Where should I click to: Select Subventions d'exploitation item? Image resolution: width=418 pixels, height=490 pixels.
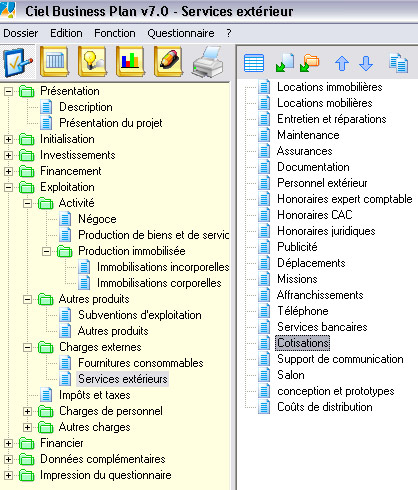pyautogui.click(x=140, y=315)
